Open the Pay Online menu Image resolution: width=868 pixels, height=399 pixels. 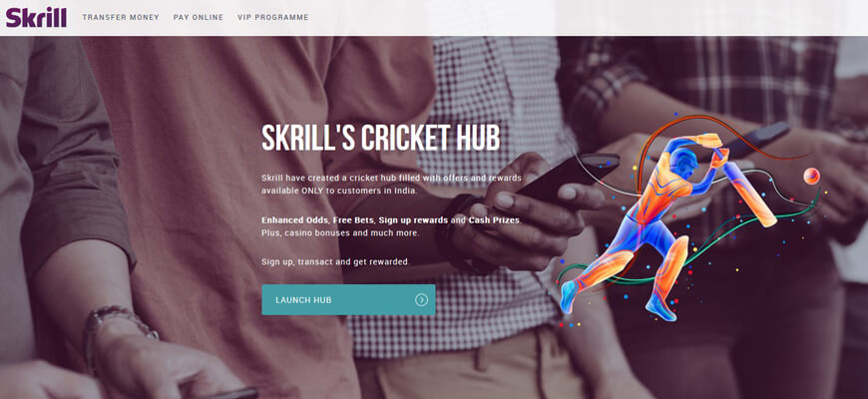point(199,17)
